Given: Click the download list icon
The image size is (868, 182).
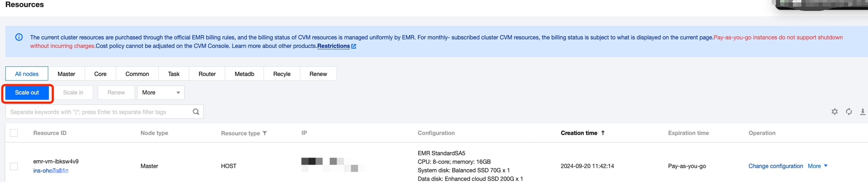Looking at the screenshot, I should point(862,112).
